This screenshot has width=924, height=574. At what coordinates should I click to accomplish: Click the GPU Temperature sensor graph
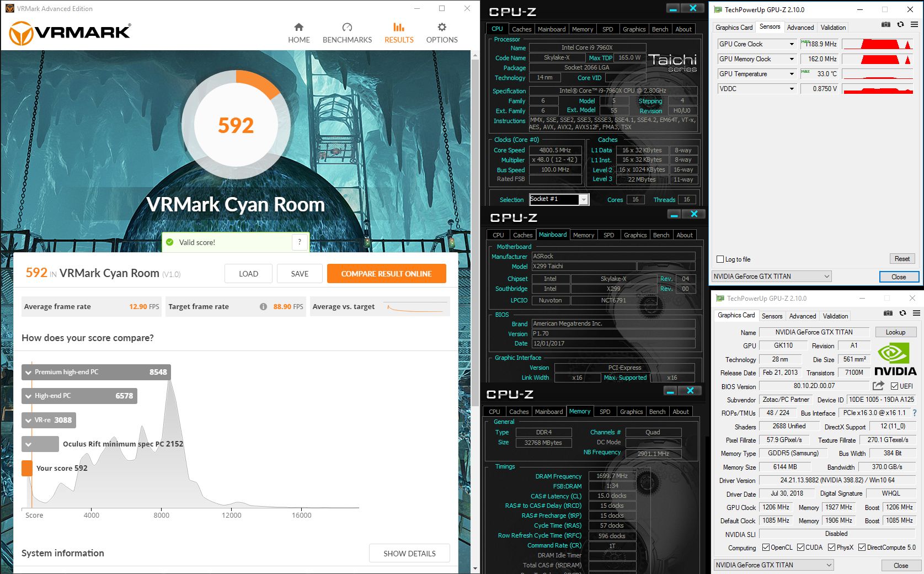(878, 74)
